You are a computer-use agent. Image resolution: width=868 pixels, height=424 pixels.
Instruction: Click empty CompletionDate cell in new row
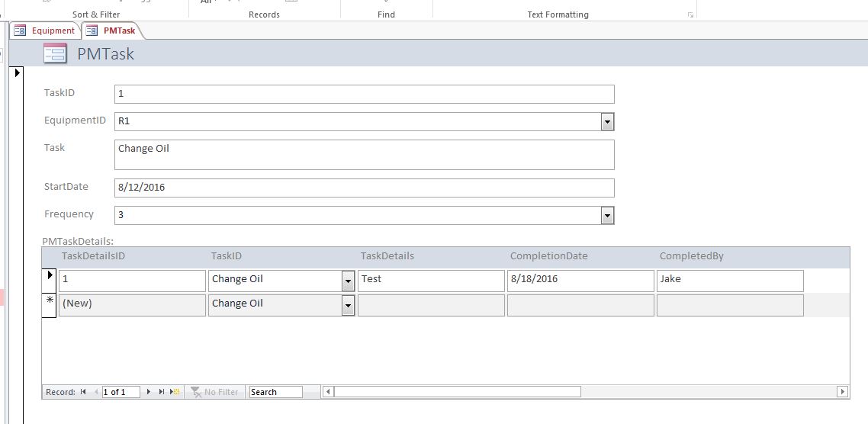point(580,305)
